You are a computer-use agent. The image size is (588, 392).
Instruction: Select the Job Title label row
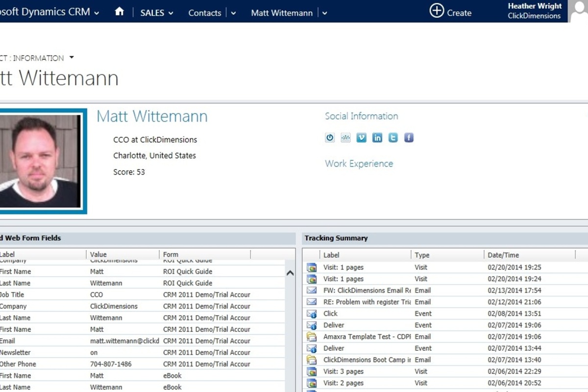click(12, 294)
